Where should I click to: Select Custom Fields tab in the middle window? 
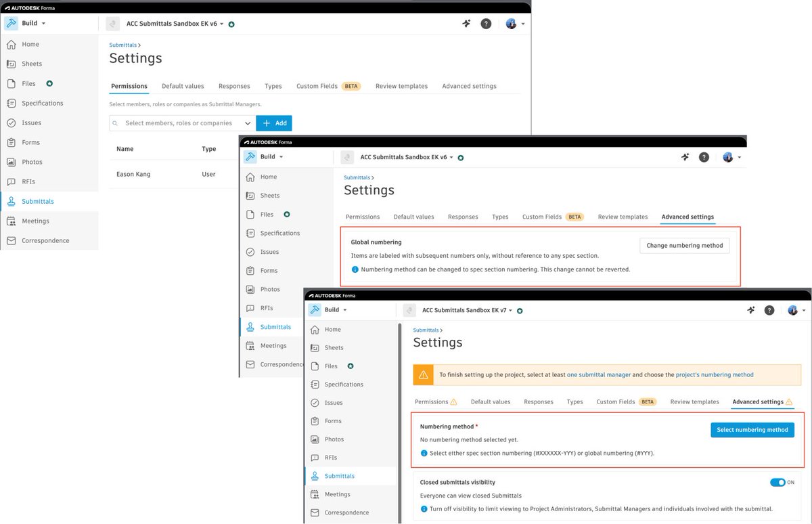click(552, 217)
